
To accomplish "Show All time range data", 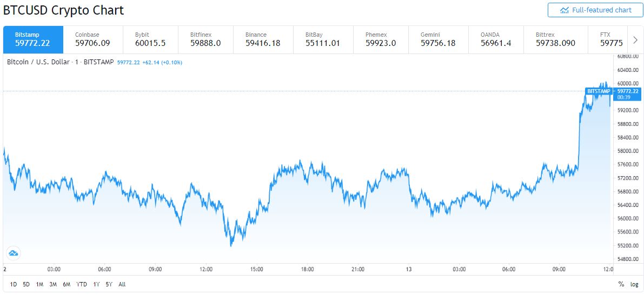I will pos(122,284).
